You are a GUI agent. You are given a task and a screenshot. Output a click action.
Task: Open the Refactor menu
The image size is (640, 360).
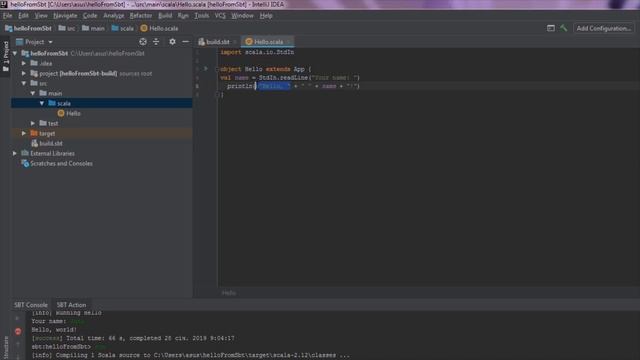pos(141,16)
